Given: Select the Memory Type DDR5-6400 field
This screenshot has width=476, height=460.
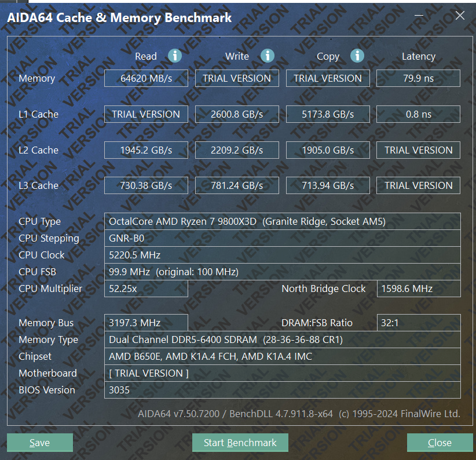Looking at the screenshot, I should (x=282, y=340).
